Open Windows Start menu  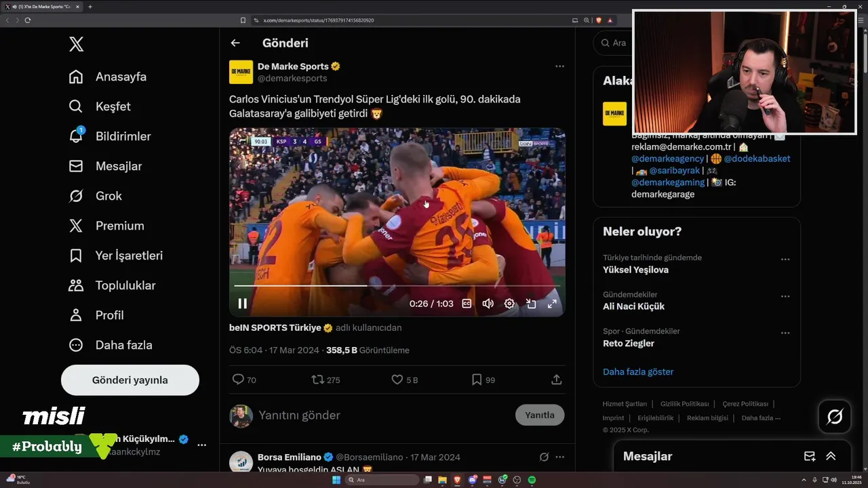click(336, 480)
